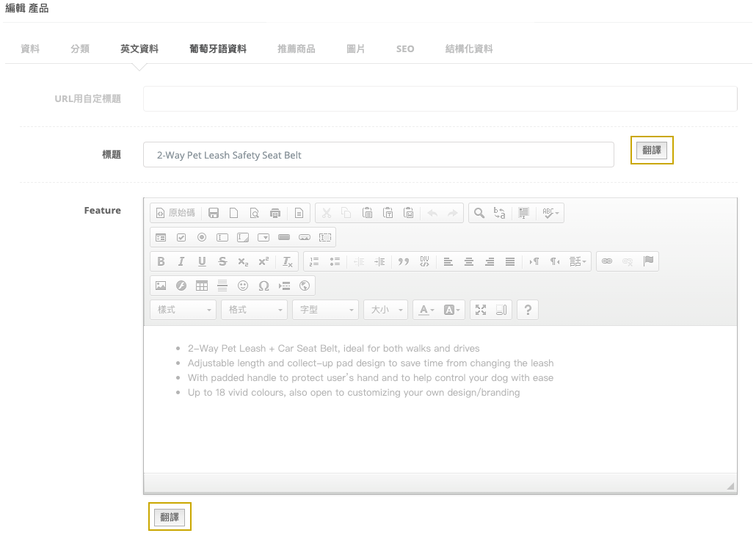The width and height of the screenshot is (756, 533).
Task: Create a Div container
Action: click(x=424, y=261)
